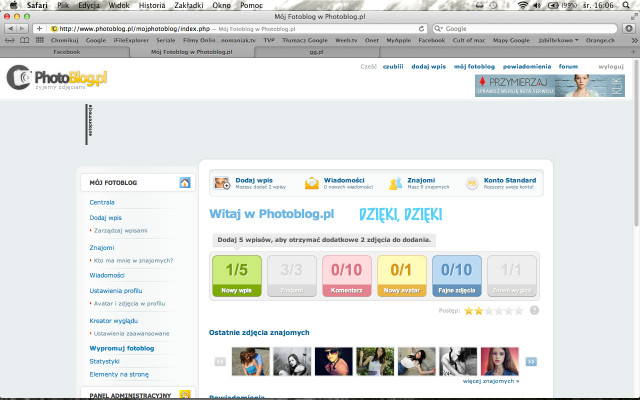Viewport: 640px width, 400px height.
Task: Click the Dodaj wpis photo icon
Action: click(222, 183)
